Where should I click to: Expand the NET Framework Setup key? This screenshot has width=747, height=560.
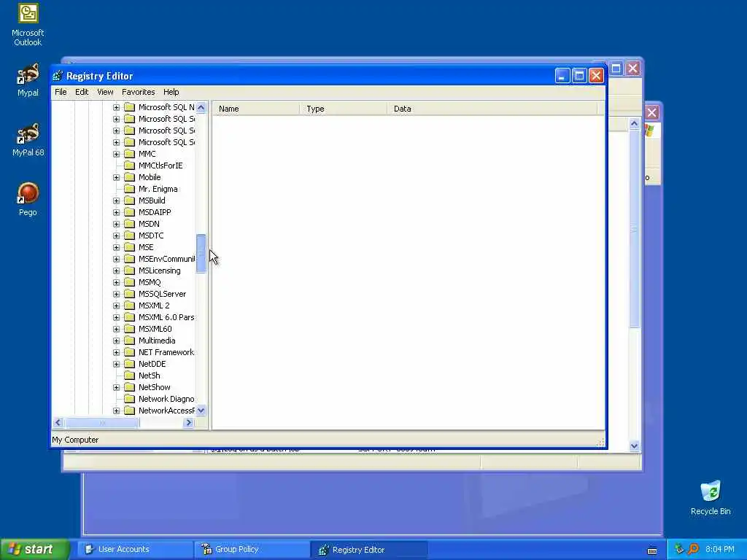pyautogui.click(x=116, y=352)
